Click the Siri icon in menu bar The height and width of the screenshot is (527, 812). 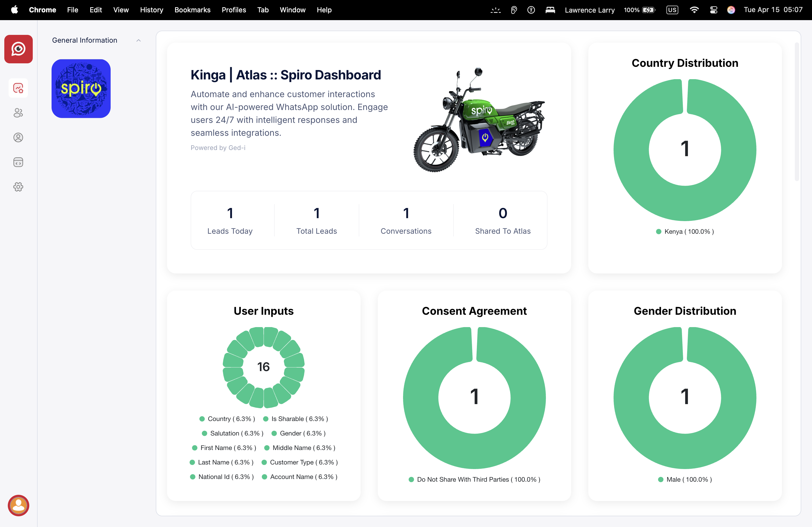(731, 10)
